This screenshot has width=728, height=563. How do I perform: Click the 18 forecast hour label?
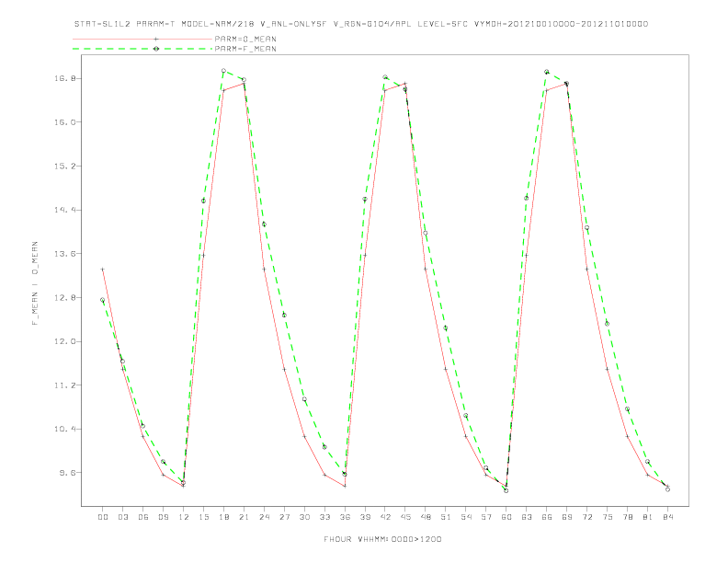(223, 517)
